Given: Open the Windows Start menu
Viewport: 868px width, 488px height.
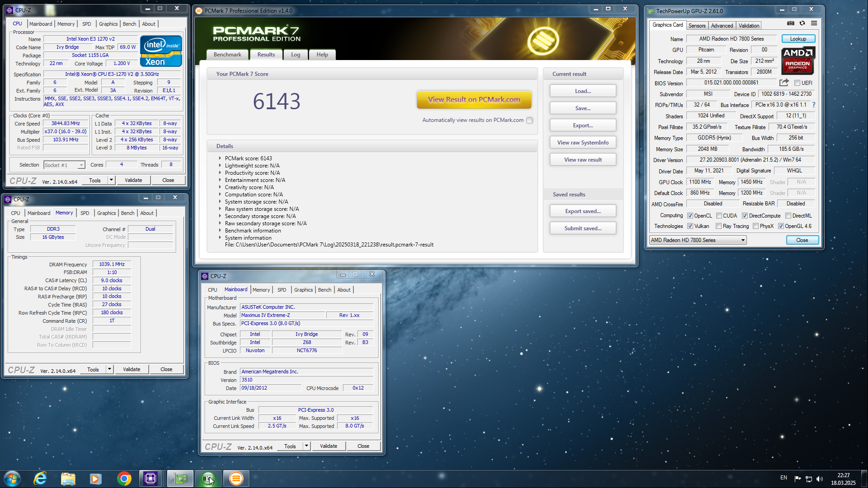Looking at the screenshot, I should [12, 479].
